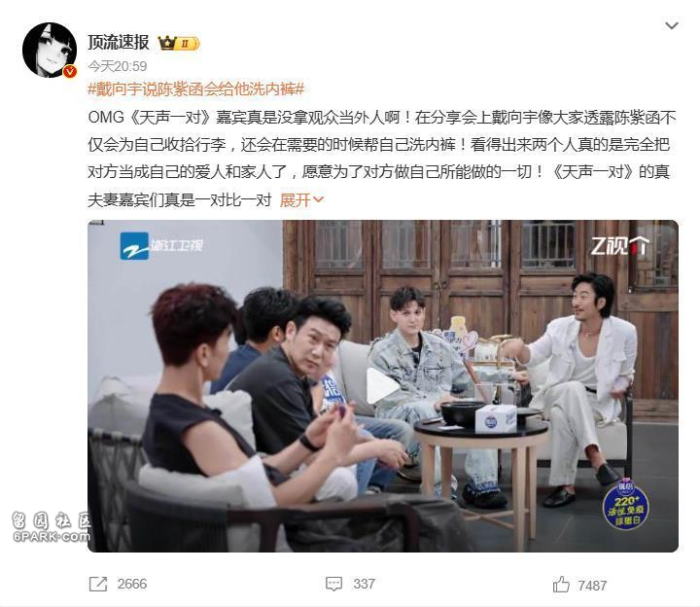Play the video with center play button
Viewport: 700px width, 607px height.
[x=382, y=386]
